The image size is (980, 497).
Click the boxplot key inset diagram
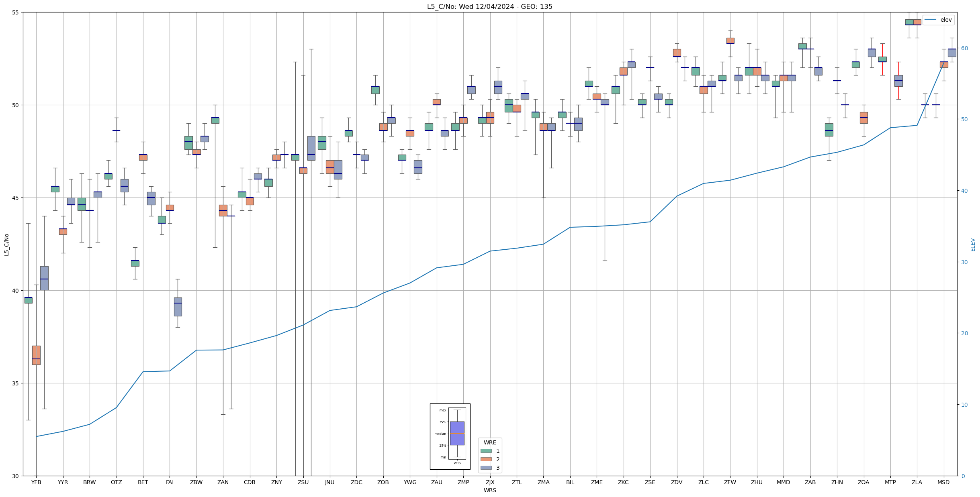tap(450, 436)
